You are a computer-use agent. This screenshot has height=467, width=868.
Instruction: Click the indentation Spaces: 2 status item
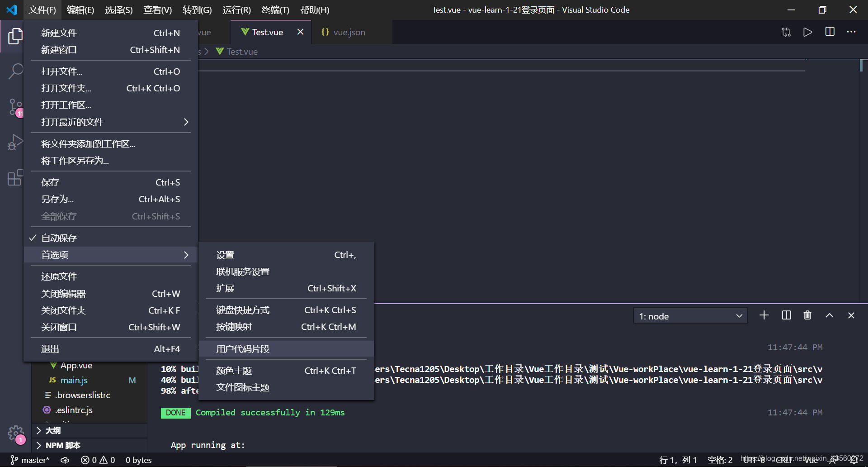[x=720, y=460]
